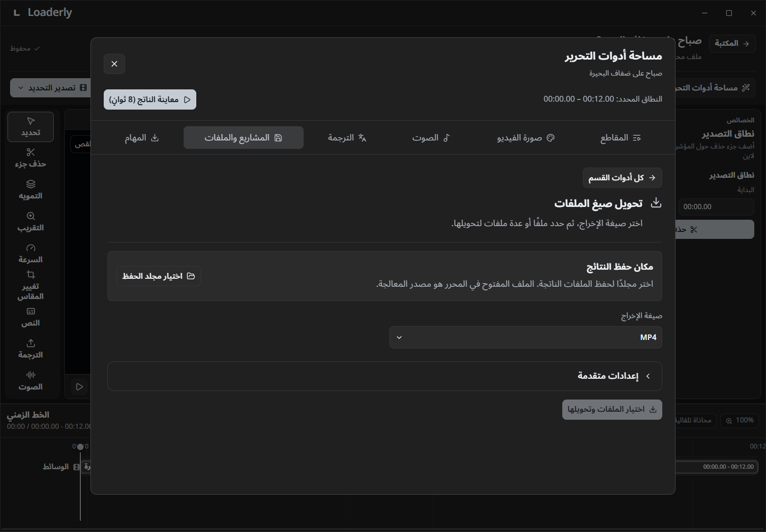The height and width of the screenshot is (532, 766).
Task: Open the السرعة speed tool
Action: (x=30, y=254)
